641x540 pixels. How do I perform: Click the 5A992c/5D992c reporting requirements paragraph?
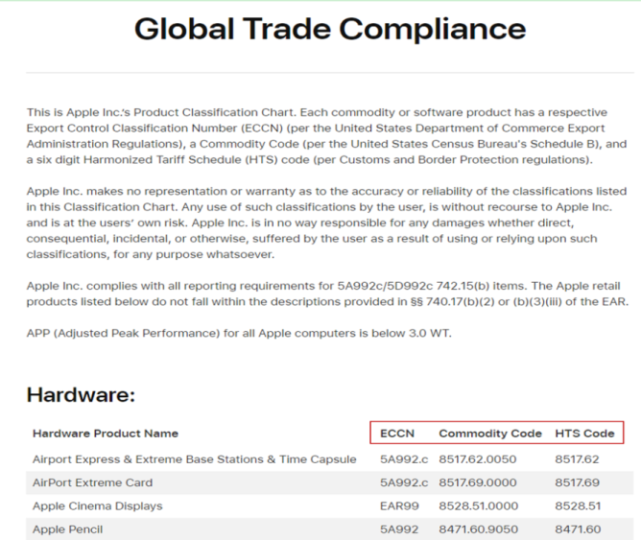click(x=327, y=294)
